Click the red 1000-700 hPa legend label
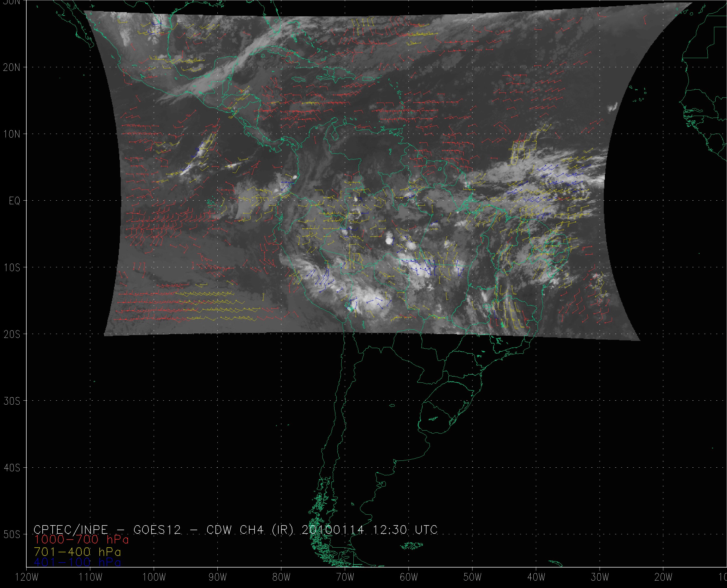This screenshot has height=588, width=727. (x=81, y=540)
